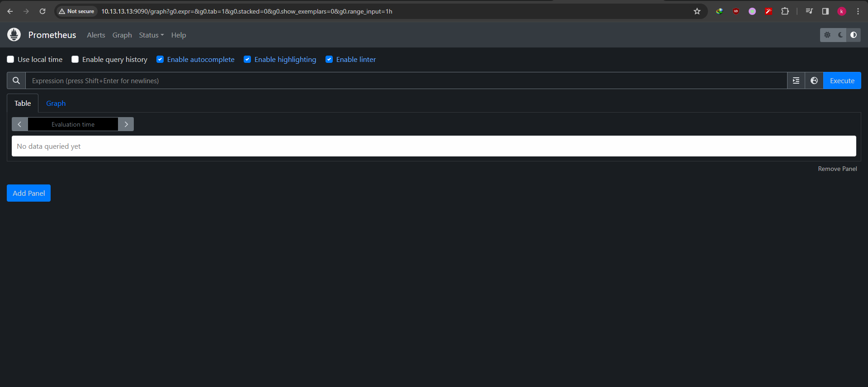Viewport: 868px width, 387px height.
Task: Click the expression input field
Action: point(406,80)
